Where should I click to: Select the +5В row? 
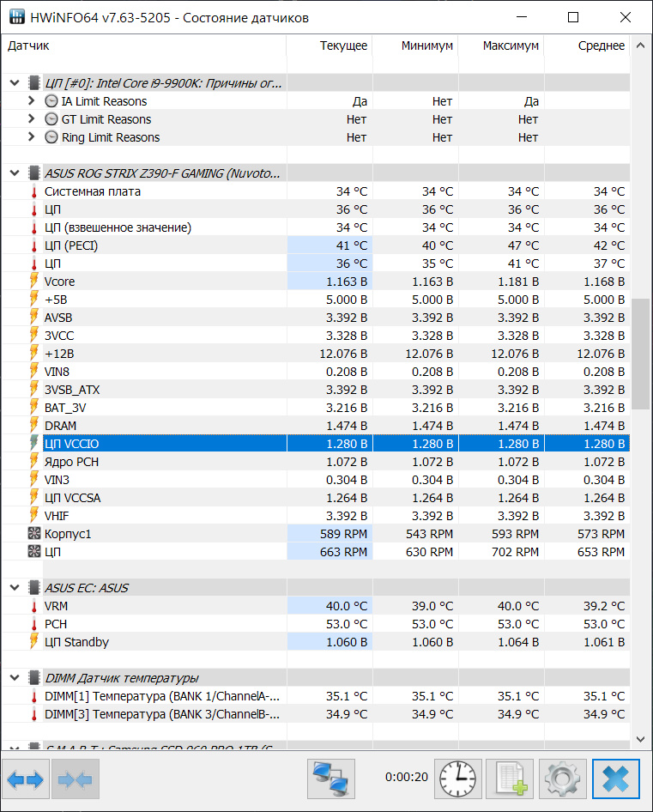[x=316, y=300]
